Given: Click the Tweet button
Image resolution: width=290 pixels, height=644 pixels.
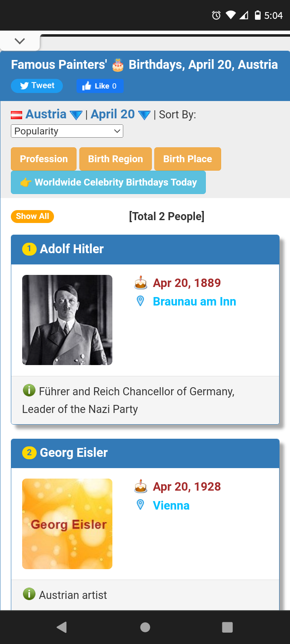Looking at the screenshot, I should (37, 86).
